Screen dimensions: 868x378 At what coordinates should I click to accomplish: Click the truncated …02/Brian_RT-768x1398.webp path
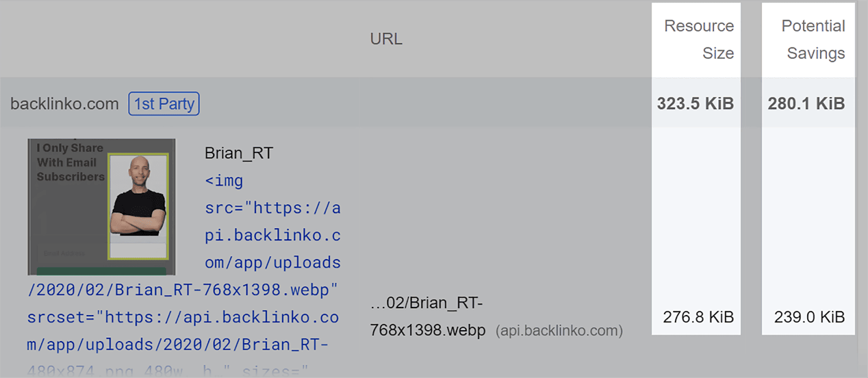point(426,317)
